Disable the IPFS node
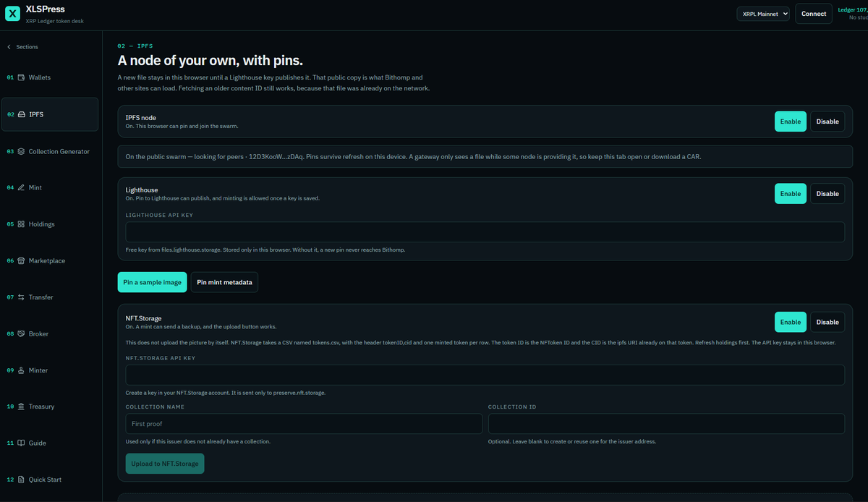Viewport: 868px width, 502px height. coord(827,122)
